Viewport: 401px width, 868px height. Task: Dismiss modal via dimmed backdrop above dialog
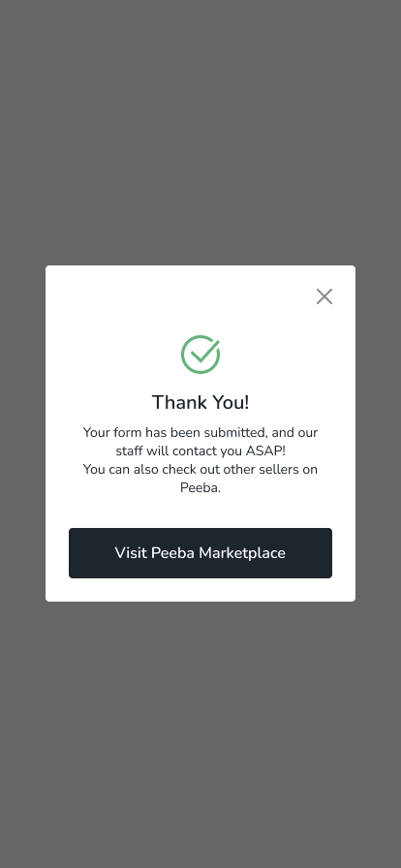point(200,133)
